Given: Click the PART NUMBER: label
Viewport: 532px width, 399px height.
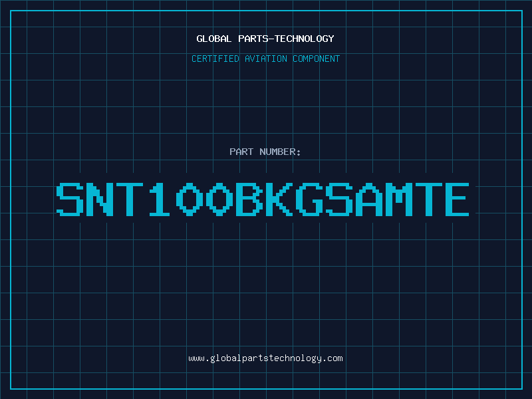Looking at the screenshot, I should 265,152.
